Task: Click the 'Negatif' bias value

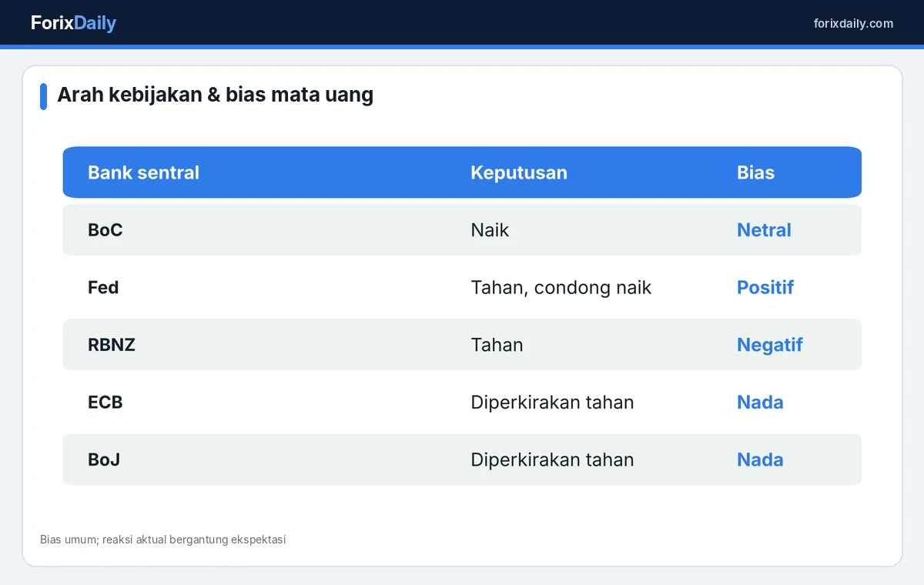Action: tap(769, 345)
